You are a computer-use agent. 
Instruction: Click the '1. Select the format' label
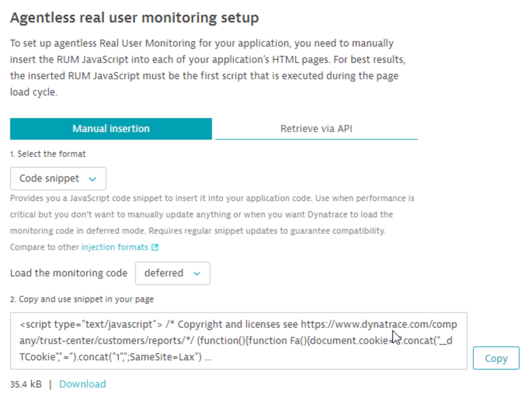[48, 154]
